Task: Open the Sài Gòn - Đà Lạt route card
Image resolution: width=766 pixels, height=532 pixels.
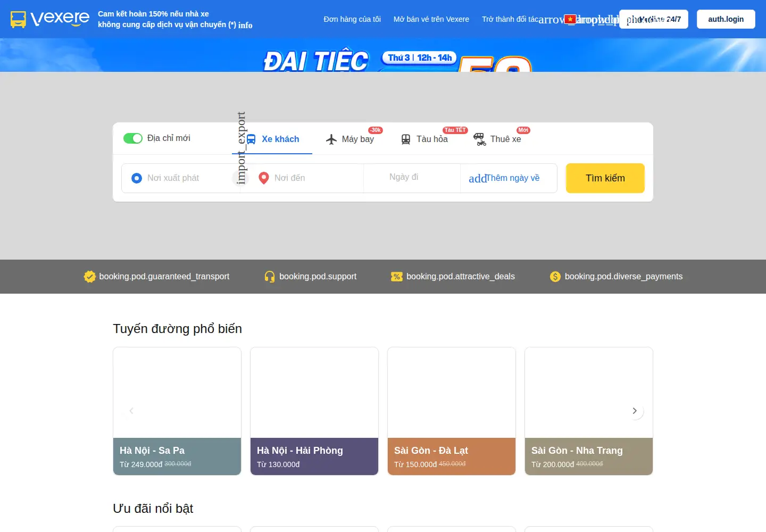Action: coord(452,411)
